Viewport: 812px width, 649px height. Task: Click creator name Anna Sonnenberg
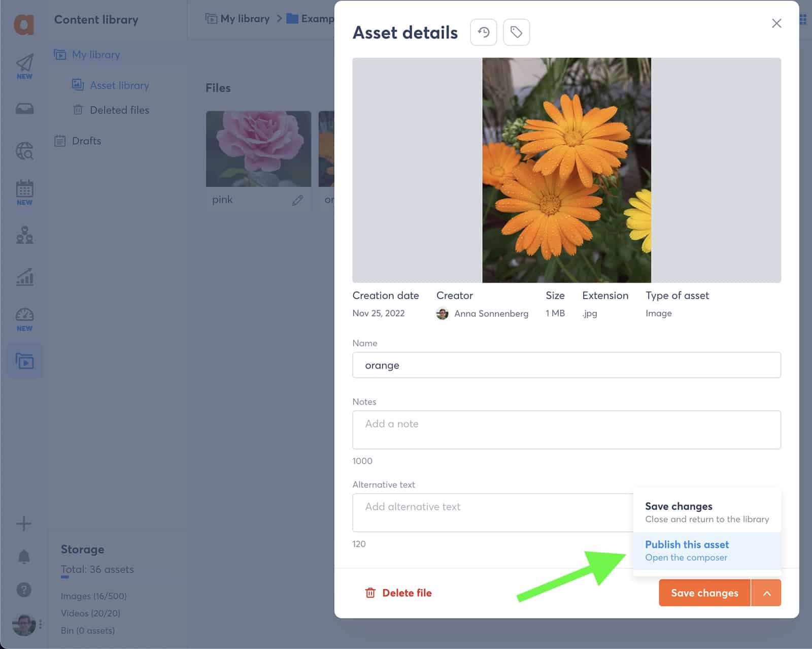[491, 313]
